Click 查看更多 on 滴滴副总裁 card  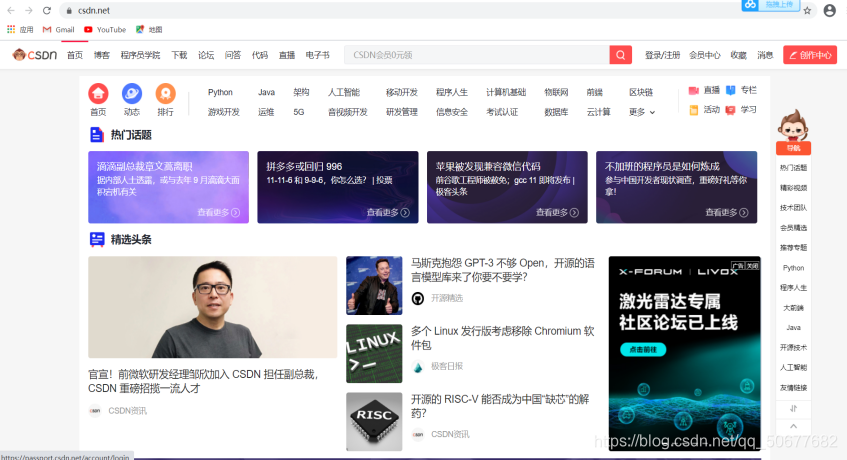[218, 213]
